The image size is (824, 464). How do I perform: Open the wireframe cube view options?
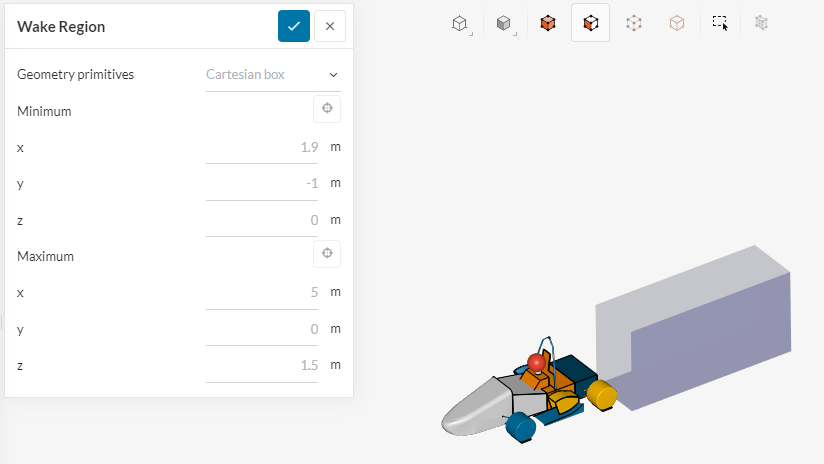click(460, 23)
